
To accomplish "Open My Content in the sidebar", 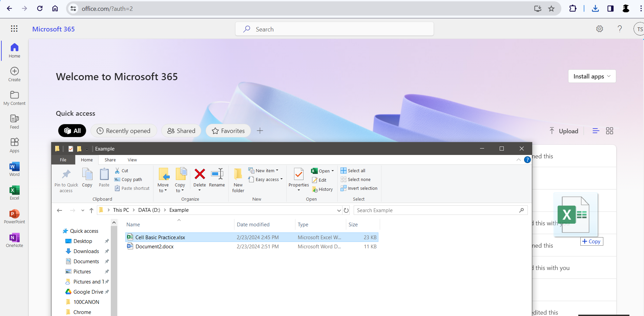I will (x=14, y=98).
